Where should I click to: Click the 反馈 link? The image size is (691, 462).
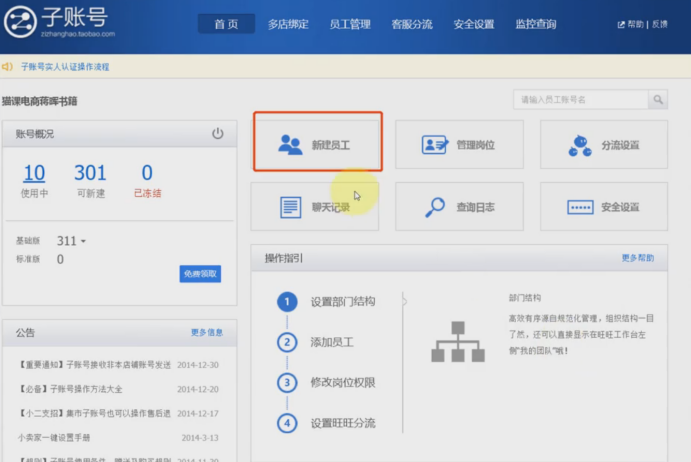click(x=660, y=24)
